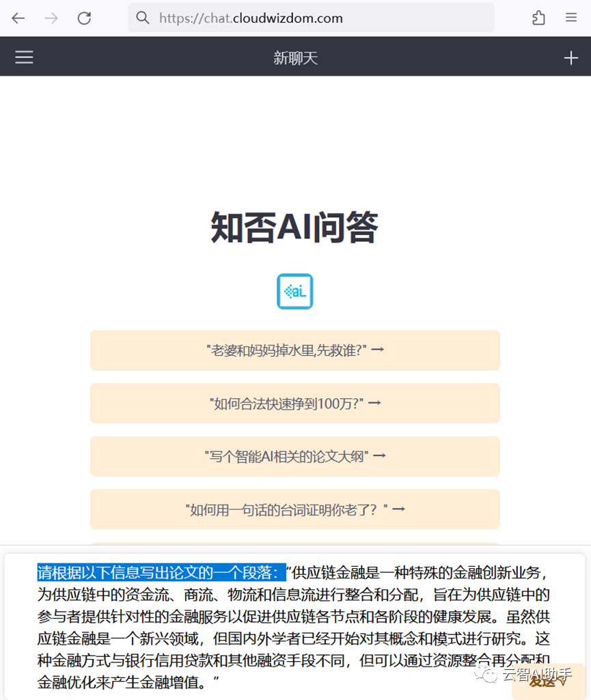Screen dimensions: 591x700
Task: Select the "老婆和妈妈掉水里,先救谁?" prompt
Action: tap(295, 350)
